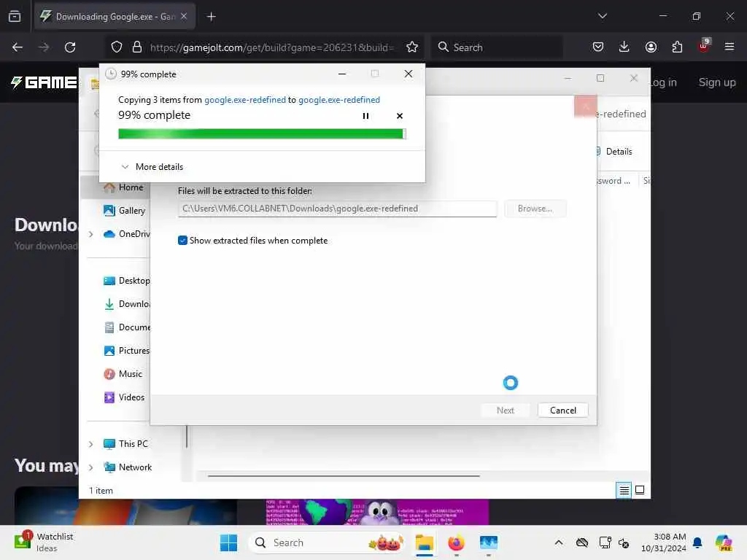Open Gallery in Explorer sidebar
The width and height of the screenshot is (747, 560).
[125, 211]
